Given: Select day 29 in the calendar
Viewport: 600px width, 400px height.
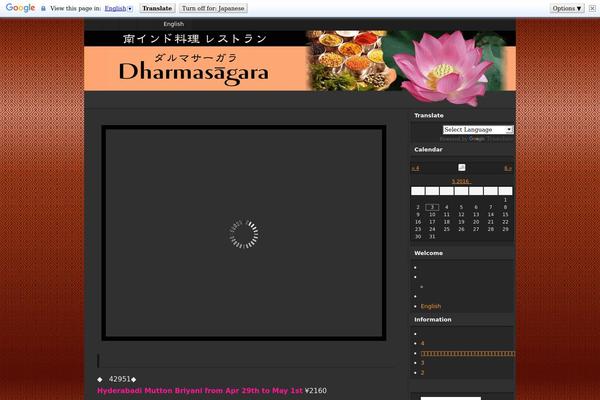Looking at the screenshot, I should point(505,229).
